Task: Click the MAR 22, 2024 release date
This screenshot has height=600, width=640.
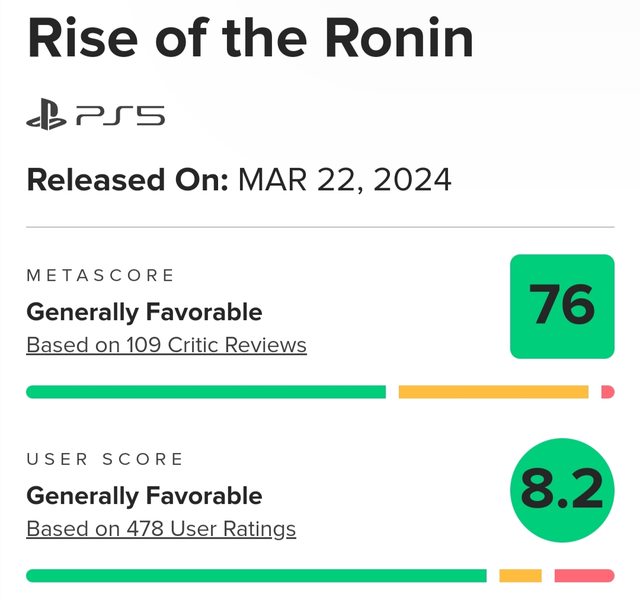Action: tap(345, 180)
